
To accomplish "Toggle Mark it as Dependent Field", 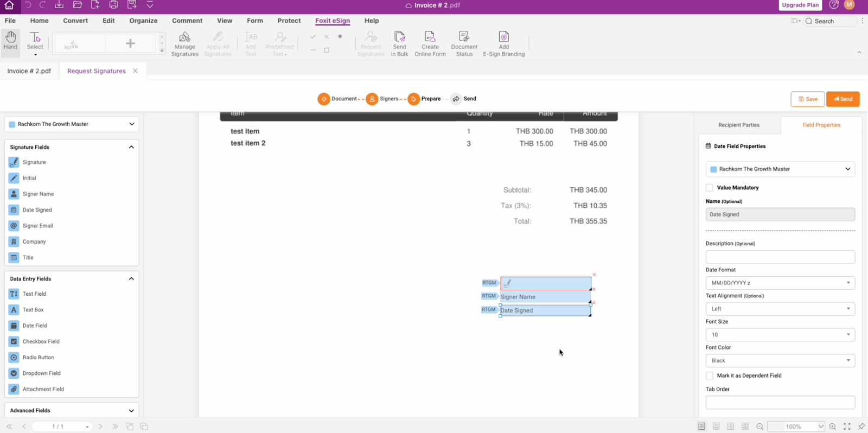I will 710,375.
